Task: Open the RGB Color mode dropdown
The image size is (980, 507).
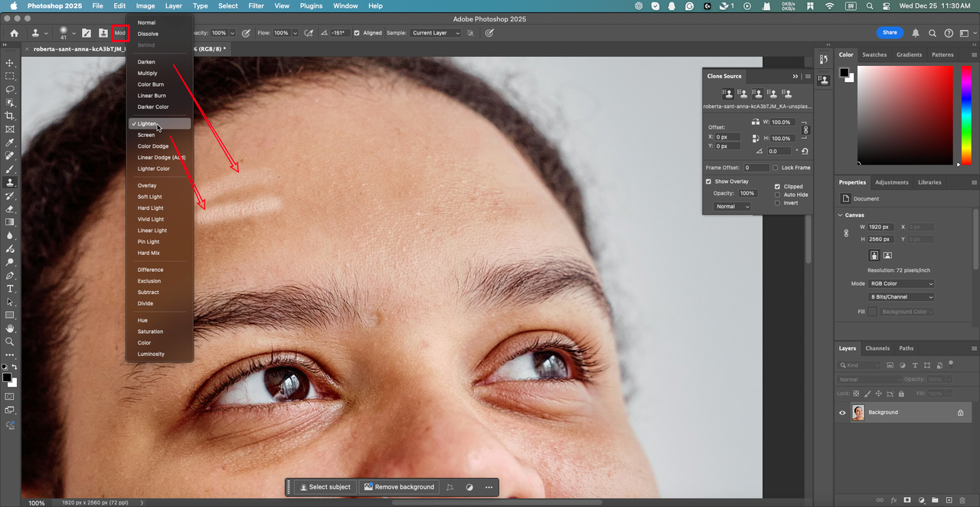Action: [x=902, y=283]
